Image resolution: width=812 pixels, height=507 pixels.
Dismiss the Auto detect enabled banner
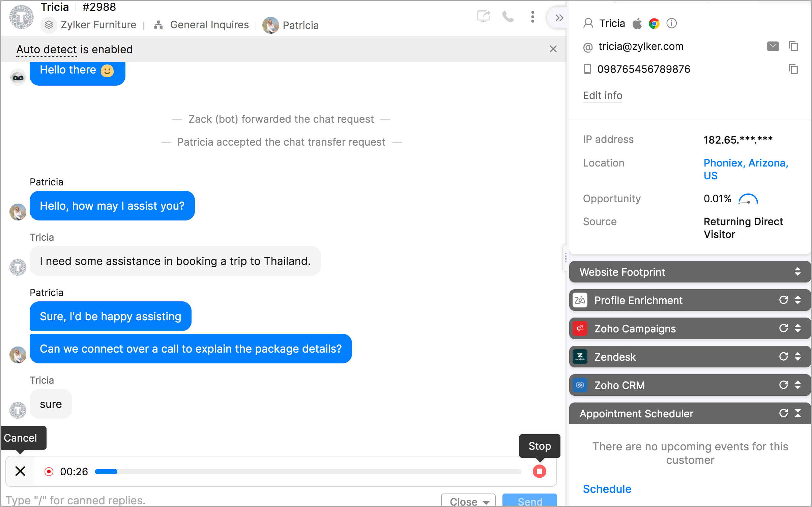553,49
